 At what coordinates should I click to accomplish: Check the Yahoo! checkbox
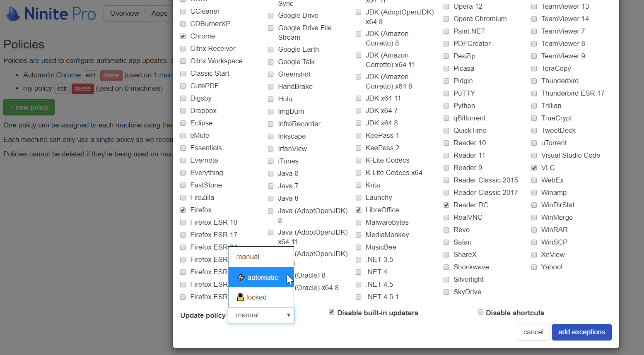point(534,267)
